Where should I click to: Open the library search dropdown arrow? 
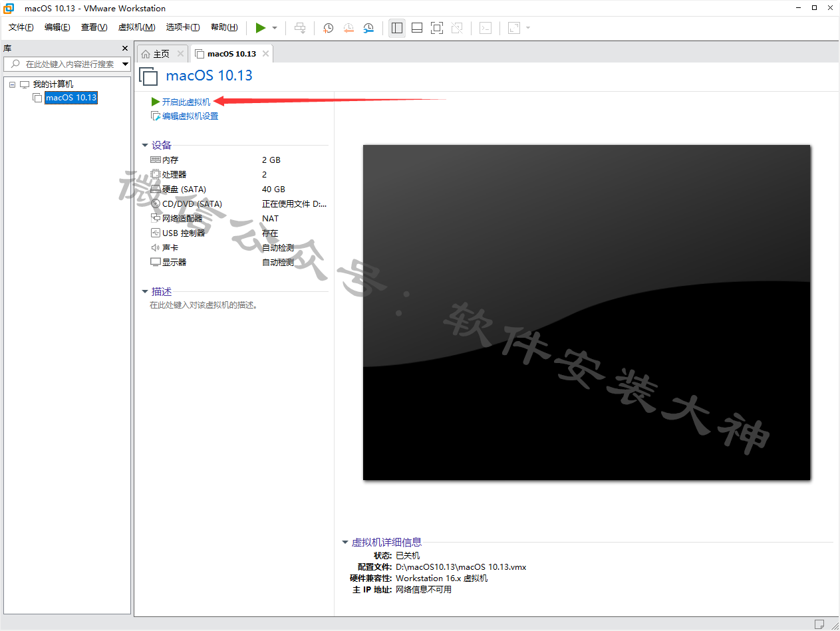126,64
